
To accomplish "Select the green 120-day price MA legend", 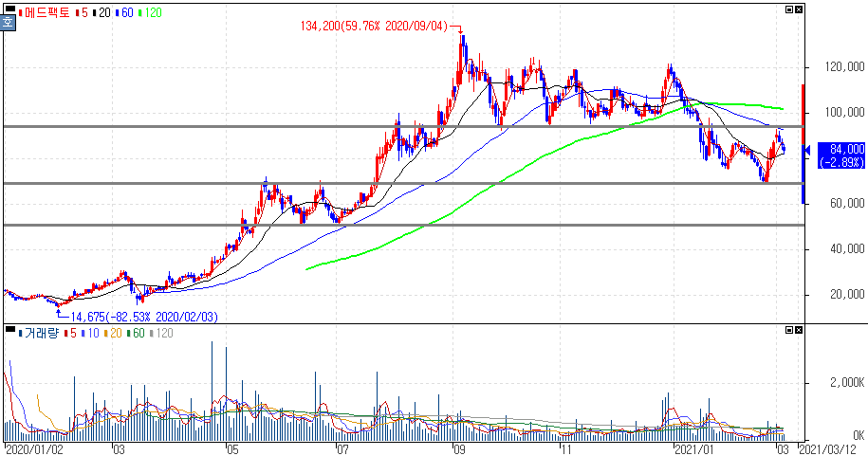I will tap(150, 12).
